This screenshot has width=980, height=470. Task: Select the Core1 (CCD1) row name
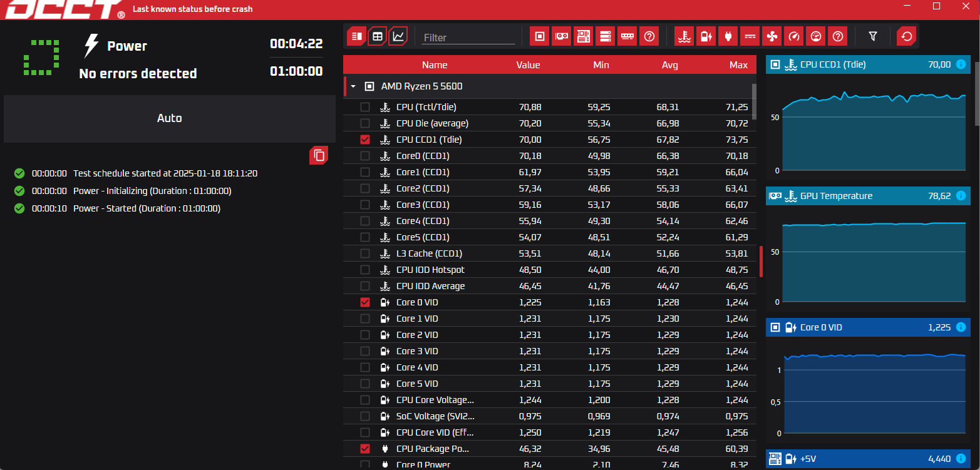point(423,172)
